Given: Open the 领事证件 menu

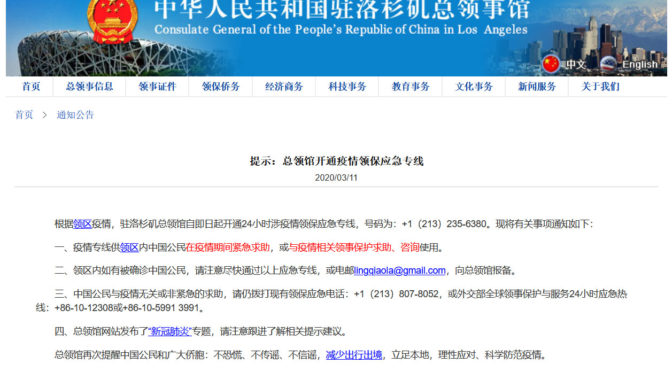Looking at the screenshot, I should pos(157,87).
